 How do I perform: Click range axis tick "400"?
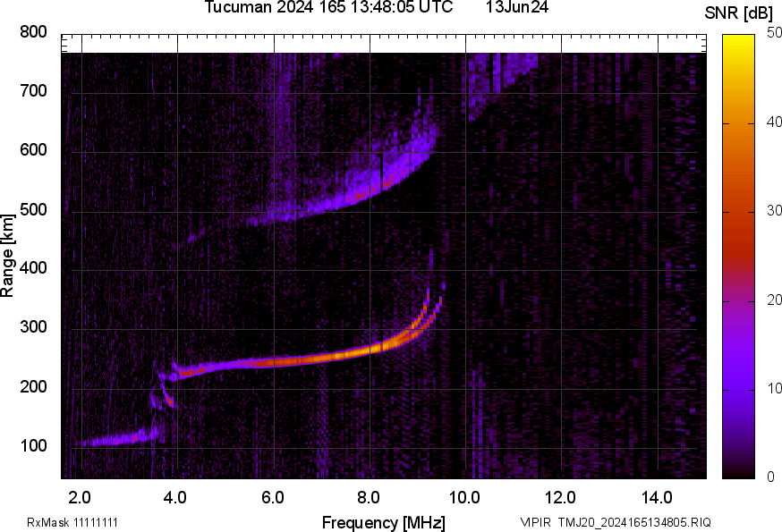pos(33,268)
